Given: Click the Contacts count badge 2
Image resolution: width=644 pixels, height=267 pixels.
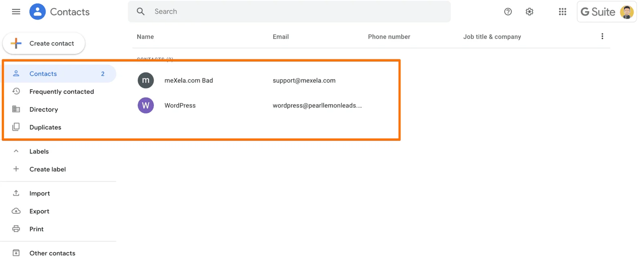Looking at the screenshot, I should pos(103,74).
